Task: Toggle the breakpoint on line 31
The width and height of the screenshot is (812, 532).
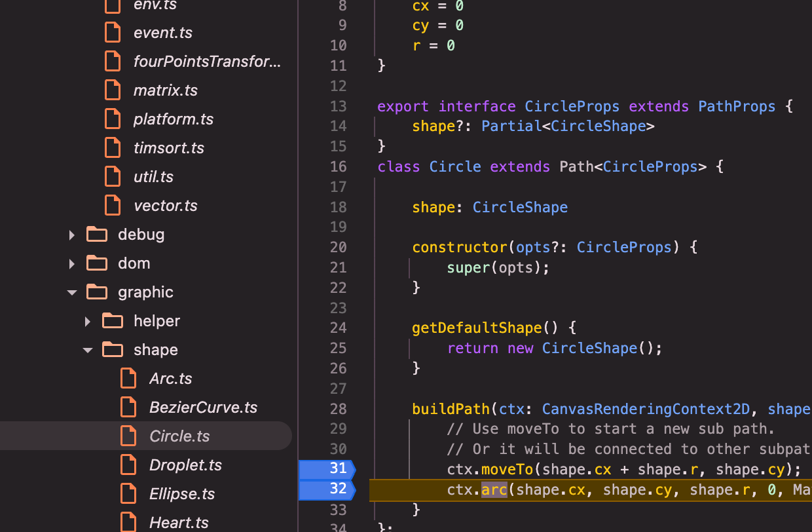Action: click(326, 469)
